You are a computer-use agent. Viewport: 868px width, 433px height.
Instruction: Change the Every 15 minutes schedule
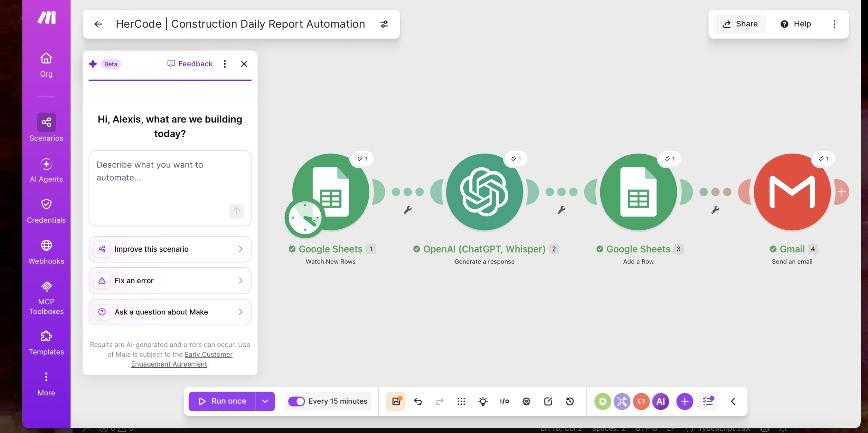click(338, 401)
